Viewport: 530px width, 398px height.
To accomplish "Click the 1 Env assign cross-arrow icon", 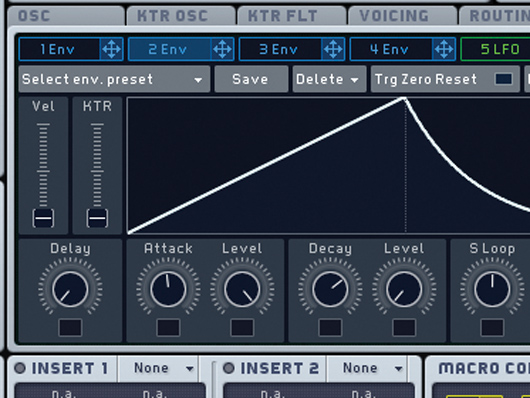I will pyautogui.click(x=112, y=49).
